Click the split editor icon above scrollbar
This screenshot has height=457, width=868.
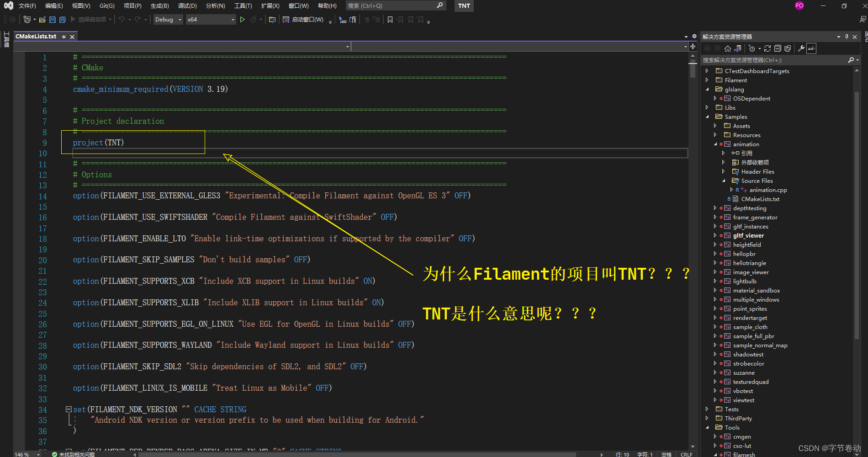point(693,47)
